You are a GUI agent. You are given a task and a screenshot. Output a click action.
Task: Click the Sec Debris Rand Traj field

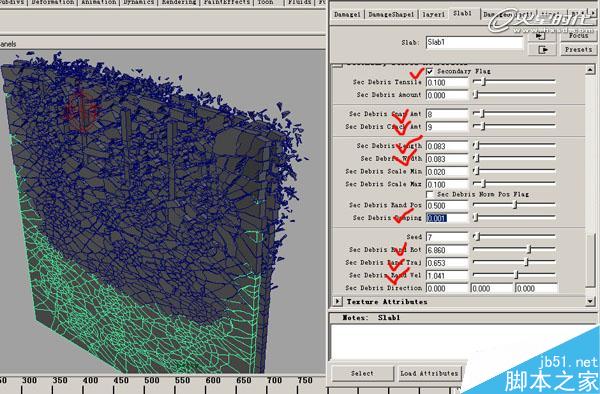click(x=447, y=263)
